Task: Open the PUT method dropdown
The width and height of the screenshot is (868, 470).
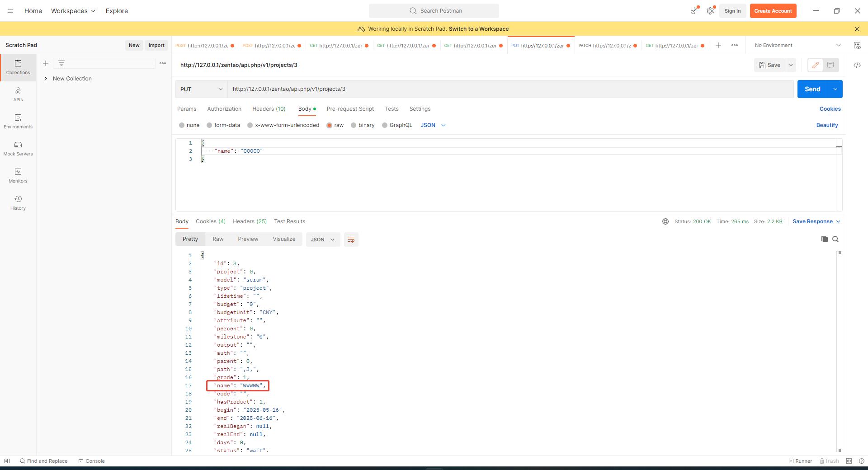Action: [x=201, y=89]
